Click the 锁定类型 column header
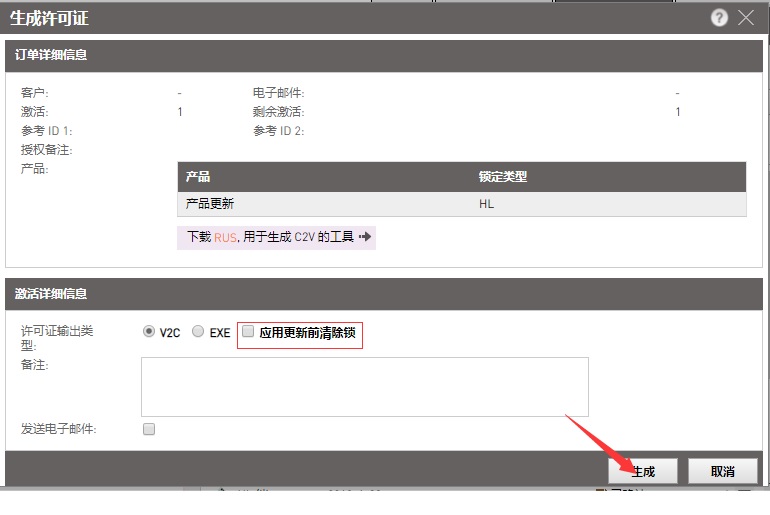 [x=503, y=177]
